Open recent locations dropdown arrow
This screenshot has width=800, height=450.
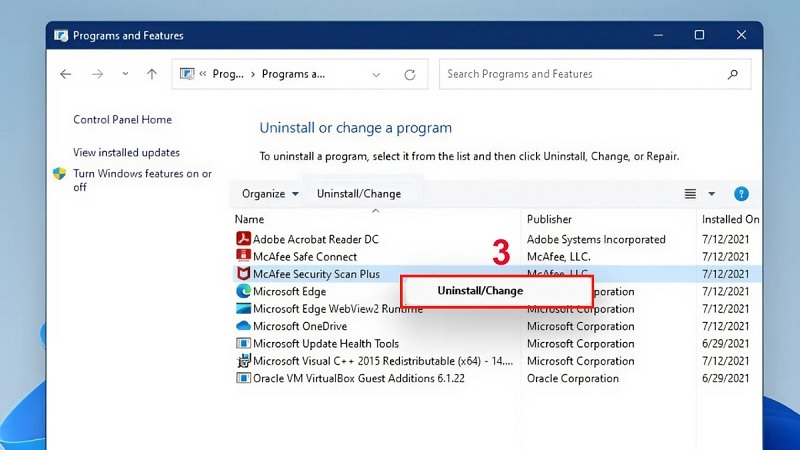tap(125, 74)
